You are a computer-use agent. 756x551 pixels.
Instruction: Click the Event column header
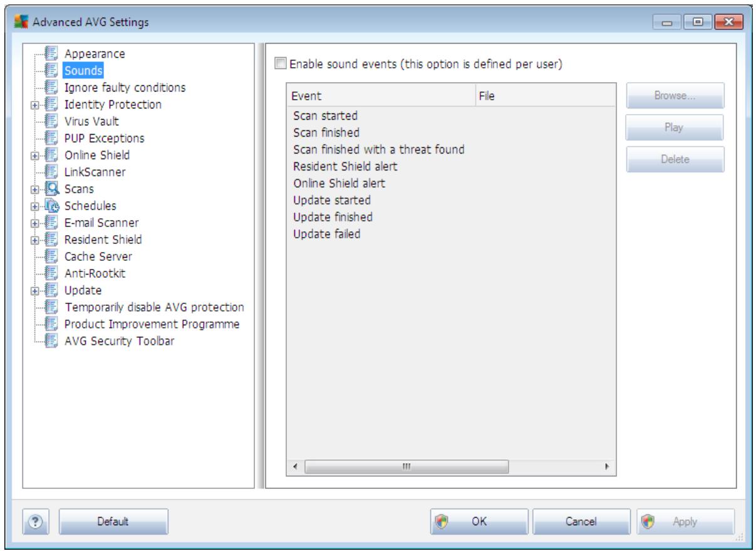[381, 96]
